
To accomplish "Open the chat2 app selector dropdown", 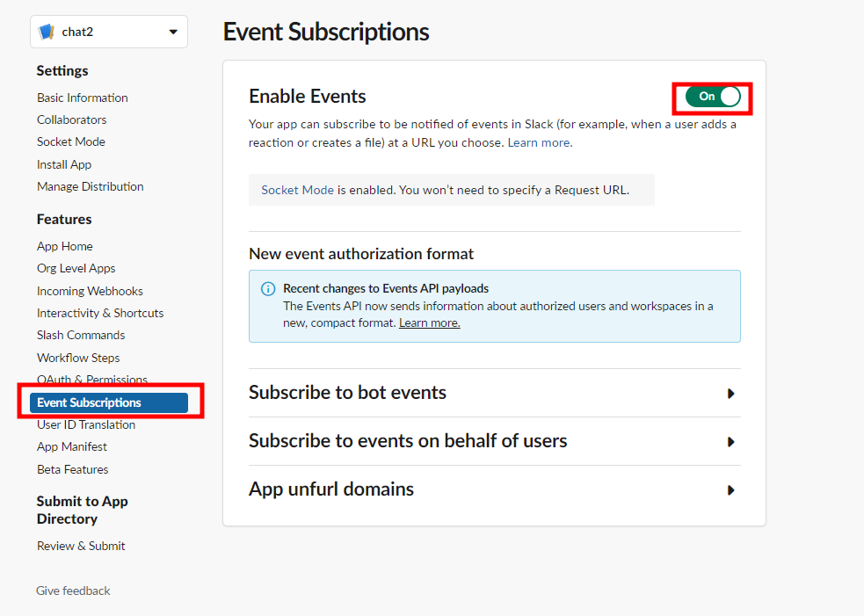I will click(109, 32).
